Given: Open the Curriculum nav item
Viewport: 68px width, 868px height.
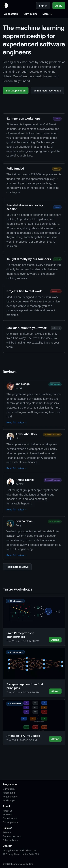Looking at the screenshot, I should [x=30, y=14].
